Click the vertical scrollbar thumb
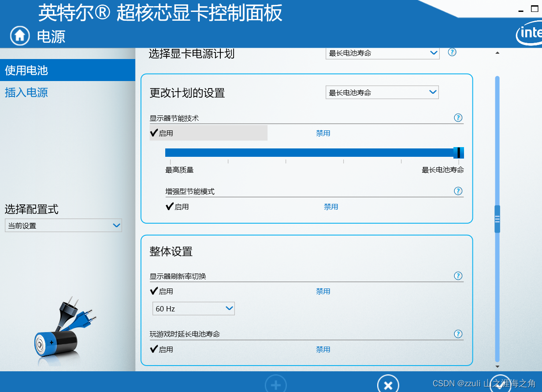Screen dimensions: 542x392 [497, 219]
